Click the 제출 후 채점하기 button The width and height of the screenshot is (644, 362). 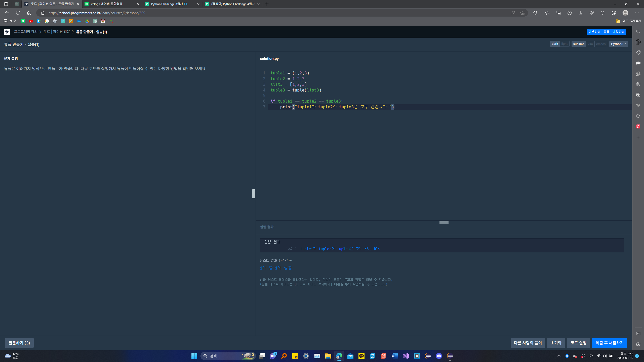pos(609,343)
